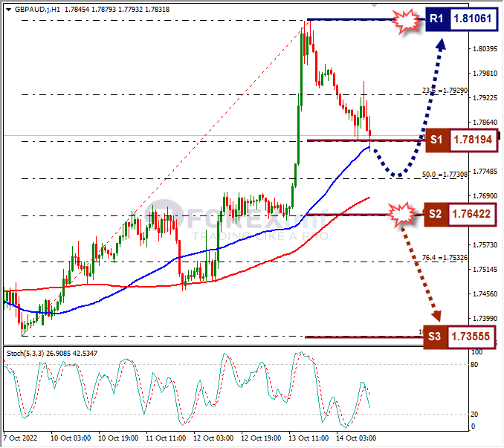
Task: Click the 7 Oct 2022 date label
Action: point(19,438)
